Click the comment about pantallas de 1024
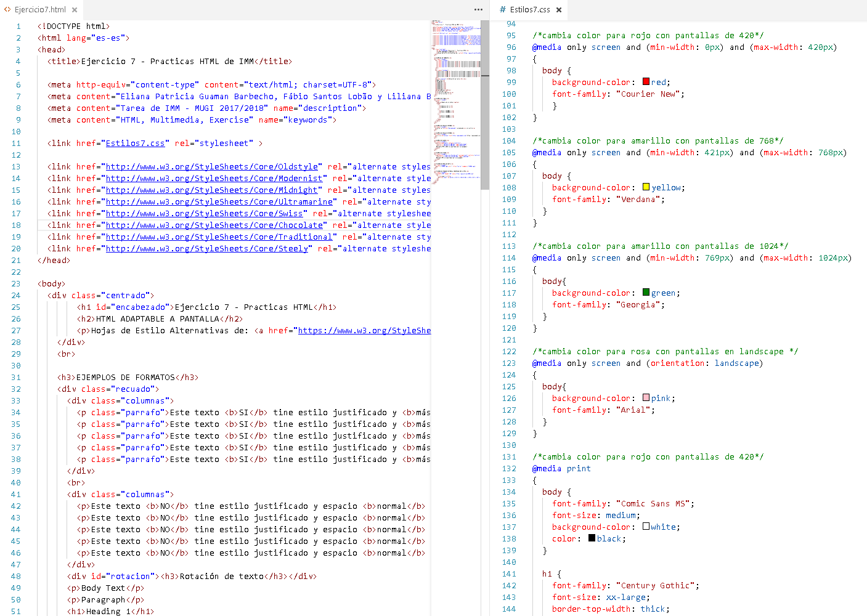Screen dimensions: 867x616 pyautogui.click(x=660, y=246)
